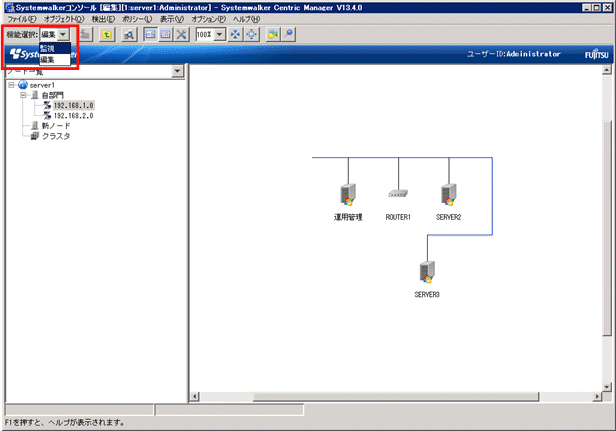Click the map vertical scrollbar thumb
616x431 pixels.
coord(607,228)
